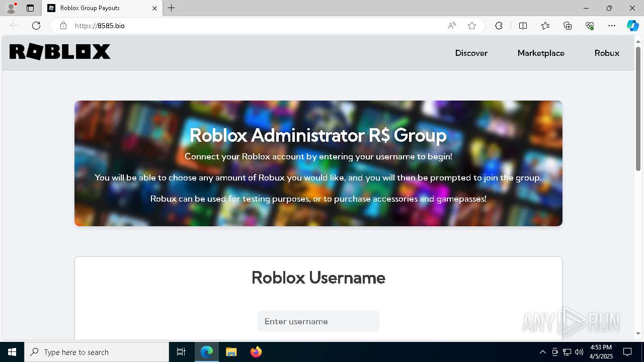Open the Windows Start menu
The width and height of the screenshot is (644, 362).
click(x=12, y=352)
